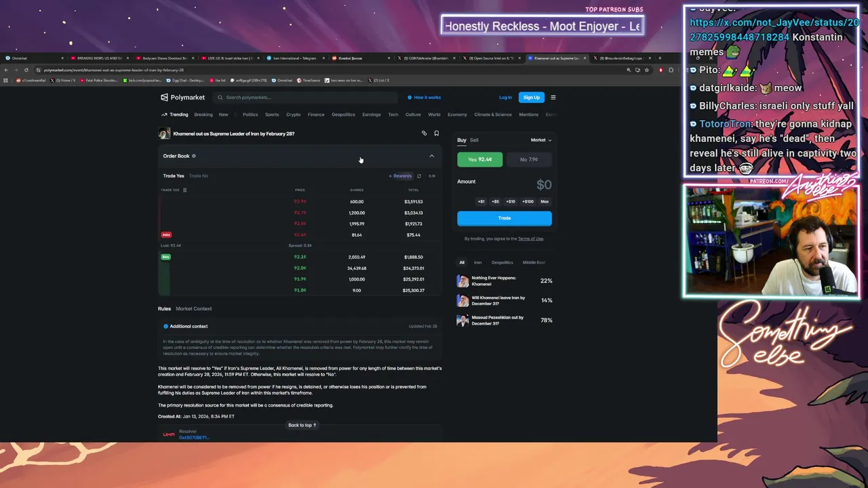This screenshot has height=488, width=868.
Task: Add $10 to amount
Action: [511, 201]
